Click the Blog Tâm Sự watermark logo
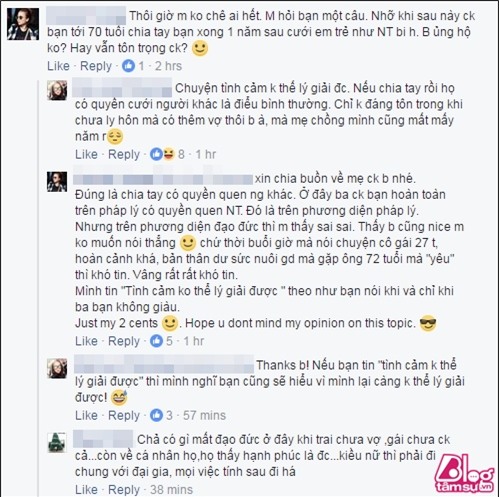Image resolution: width=499 pixels, height=497 pixels. (x=464, y=472)
